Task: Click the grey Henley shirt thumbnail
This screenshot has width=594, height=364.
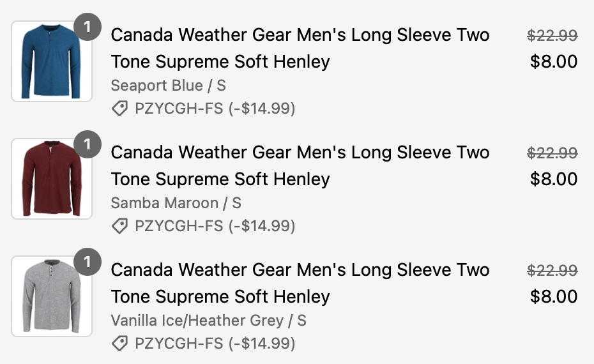Action: coord(51,297)
